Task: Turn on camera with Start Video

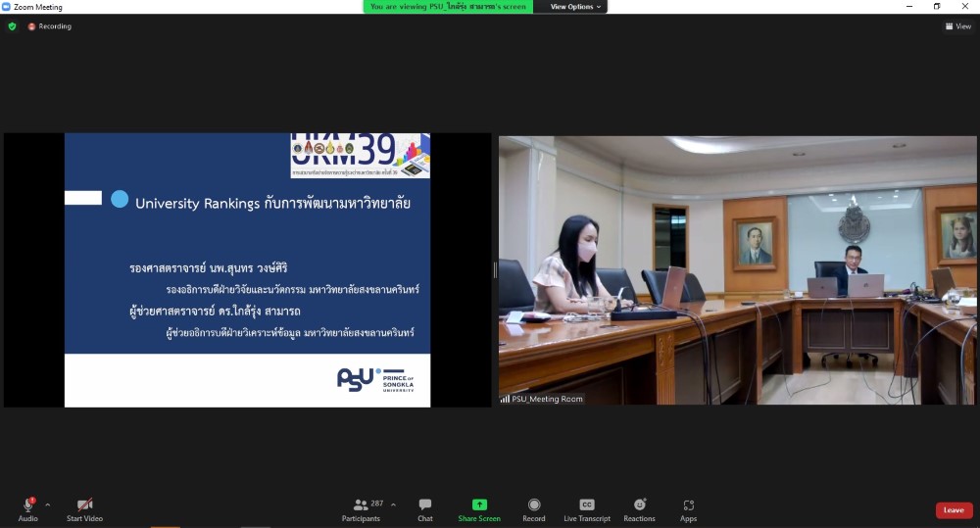Action: point(84,509)
